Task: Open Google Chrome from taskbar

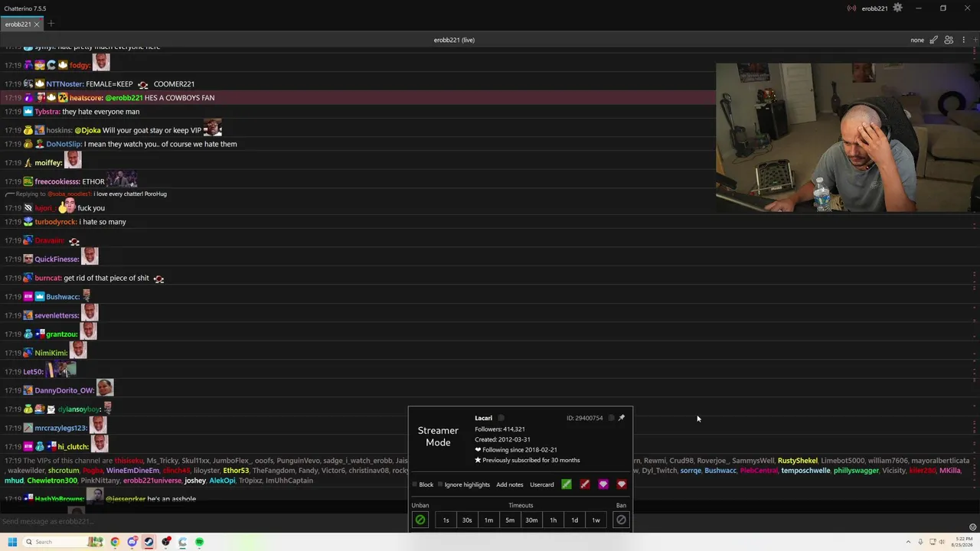Action: (115, 542)
